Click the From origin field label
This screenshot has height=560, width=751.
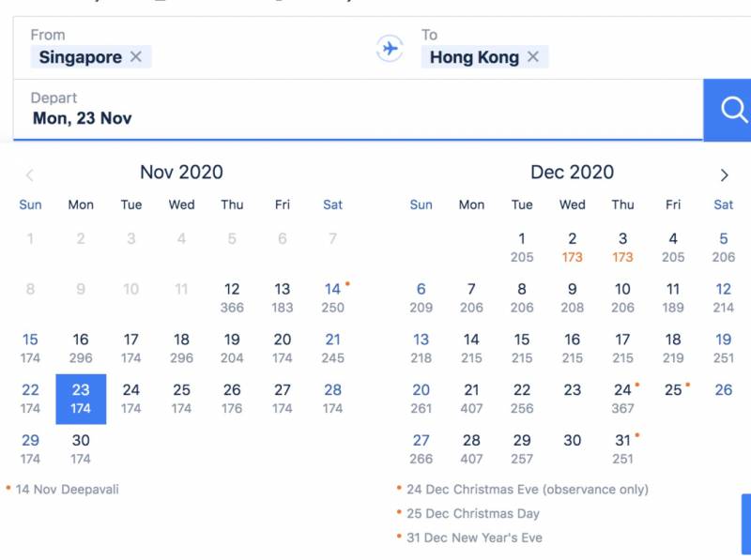[x=48, y=35]
